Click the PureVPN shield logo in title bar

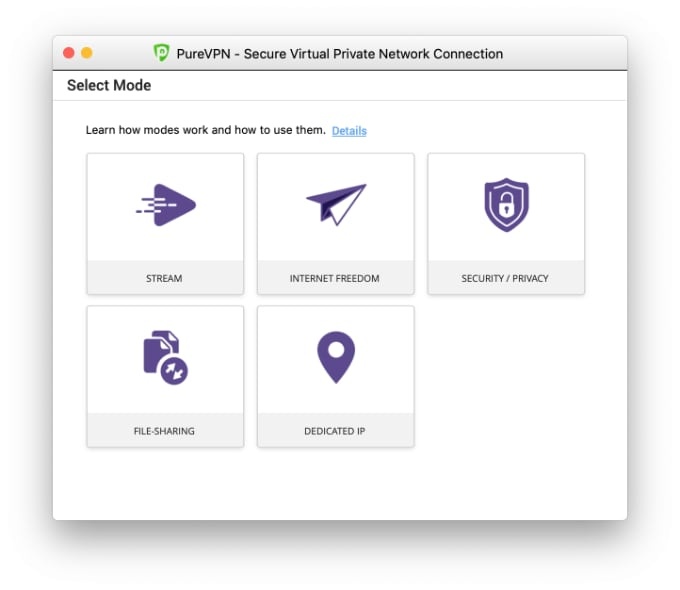[x=161, y=53]
